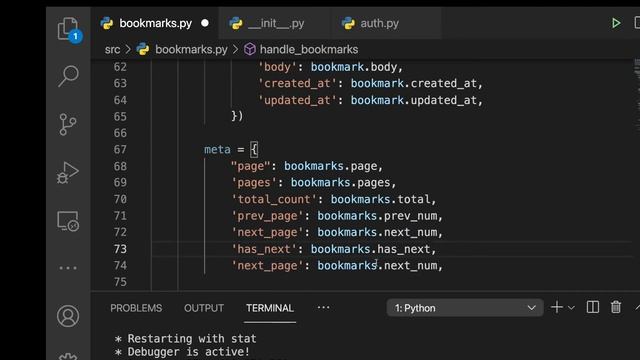Open the Accounts menu
The image size is (640, 360).
pos(68,316)
